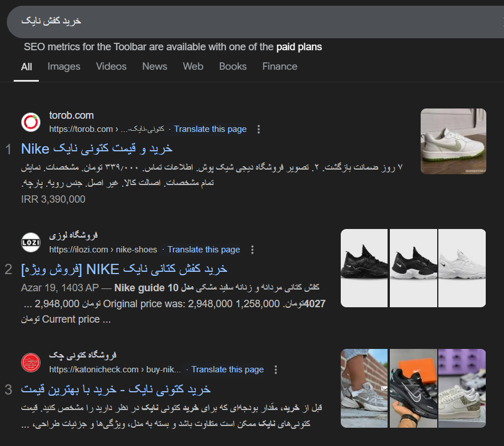504x446 pixels.
Task: Open katonicheck gray sneaker on foot thumbnail
Action: (364, 388)
